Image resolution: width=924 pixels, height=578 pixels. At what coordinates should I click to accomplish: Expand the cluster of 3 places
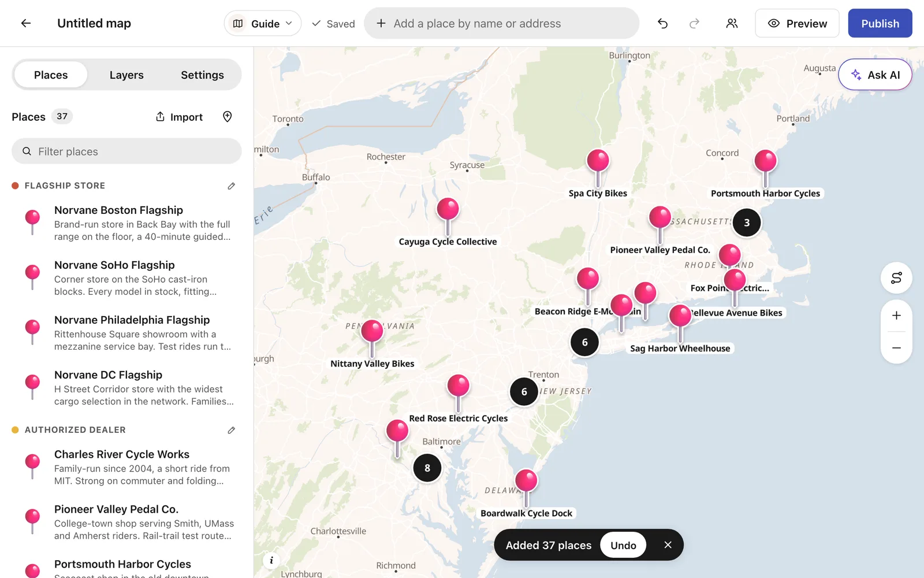pyautogui.click(x=747, y=223)
